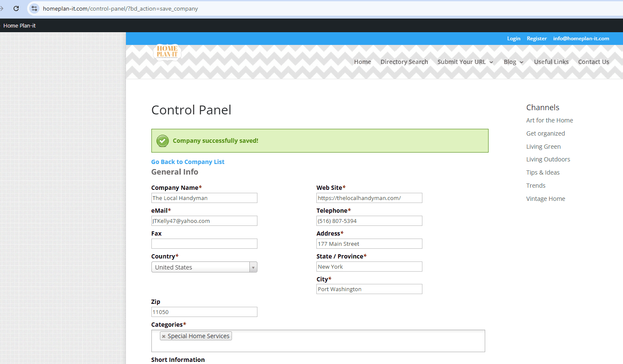Click the site information icon in address bar
This screenshot has width=623, height=364.
pos(34,8)
